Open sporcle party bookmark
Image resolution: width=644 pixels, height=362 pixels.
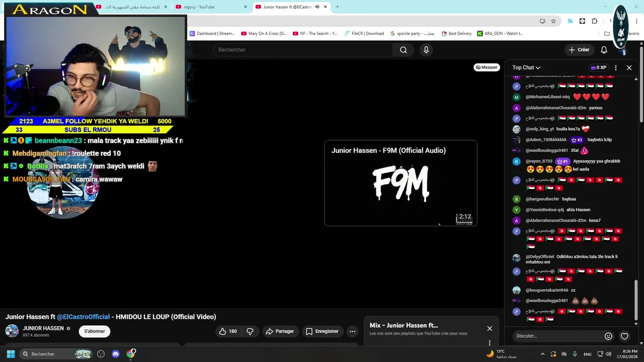(x=412, y=34)
